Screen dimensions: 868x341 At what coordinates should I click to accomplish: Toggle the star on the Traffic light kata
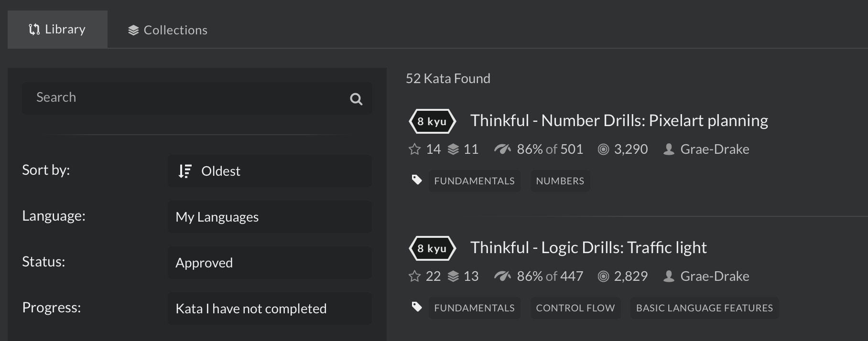[x=414, y=276]
